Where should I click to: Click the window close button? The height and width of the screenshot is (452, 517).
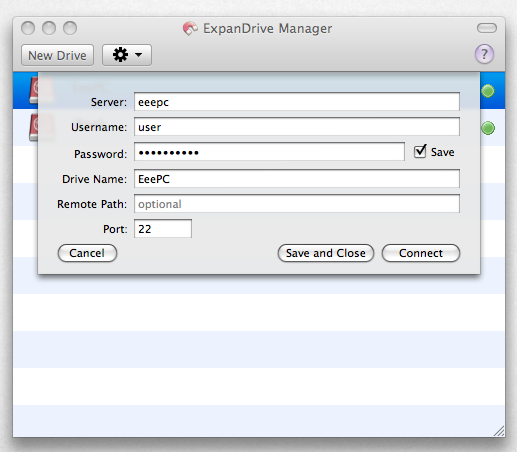[28, 28]
